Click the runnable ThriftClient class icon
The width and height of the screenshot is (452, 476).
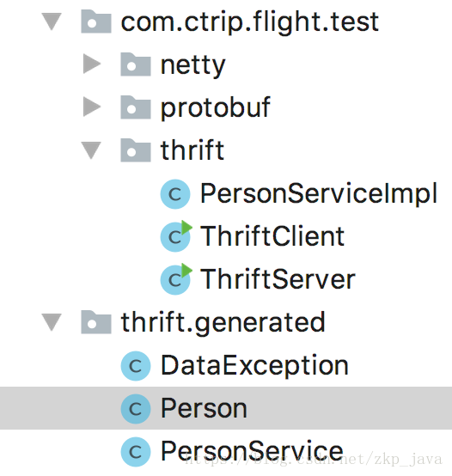click(176, 236)
